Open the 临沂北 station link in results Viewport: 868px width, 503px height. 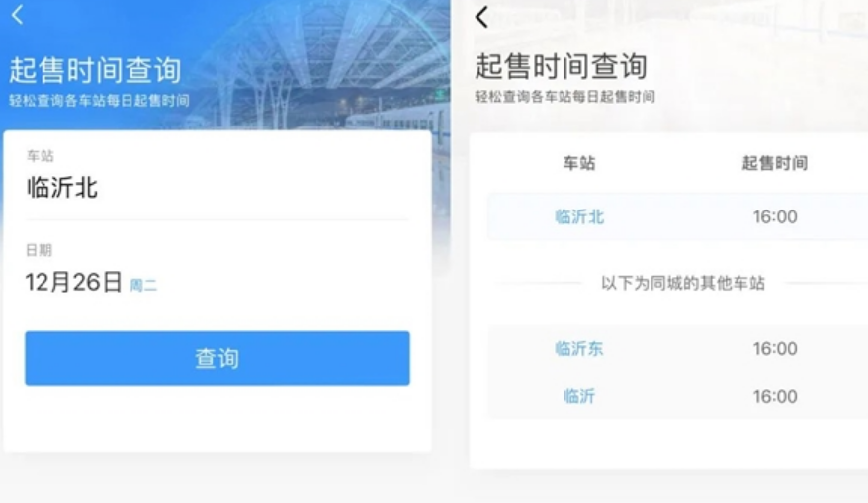579,217
